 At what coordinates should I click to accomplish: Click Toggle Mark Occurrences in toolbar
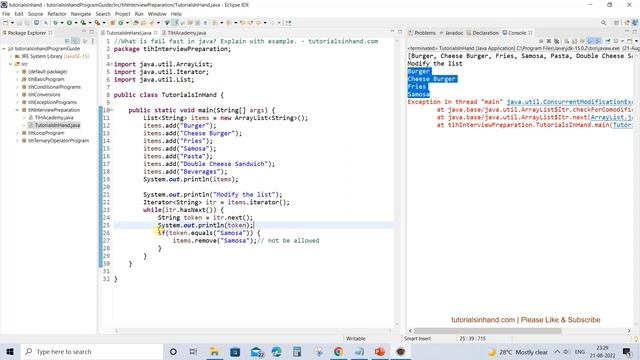click(x=175, y=22)
